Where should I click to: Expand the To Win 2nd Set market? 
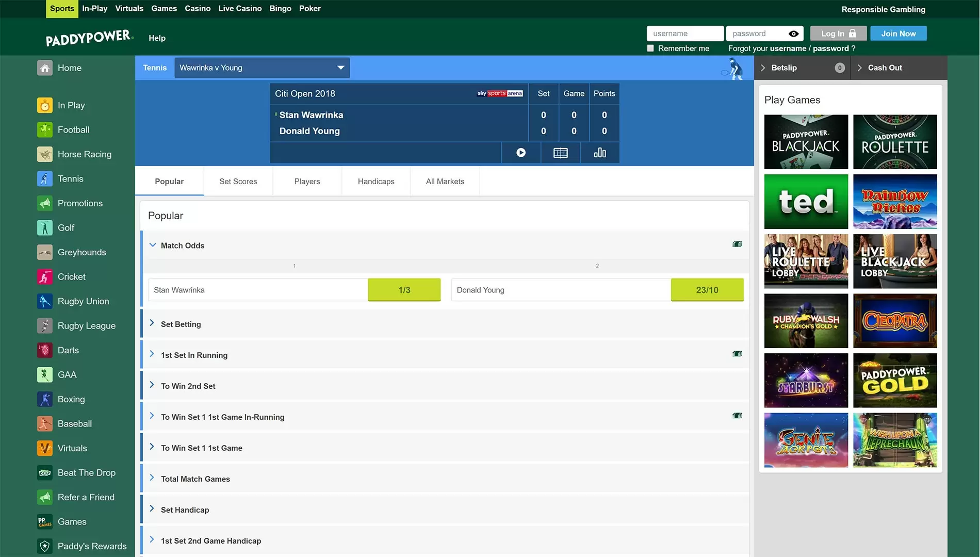(152, 385)
